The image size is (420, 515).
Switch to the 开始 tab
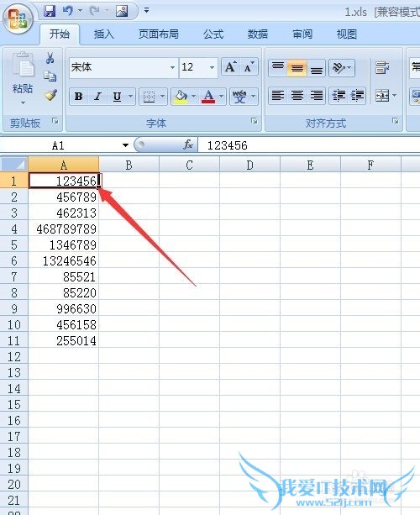click(x=60, y=34)
